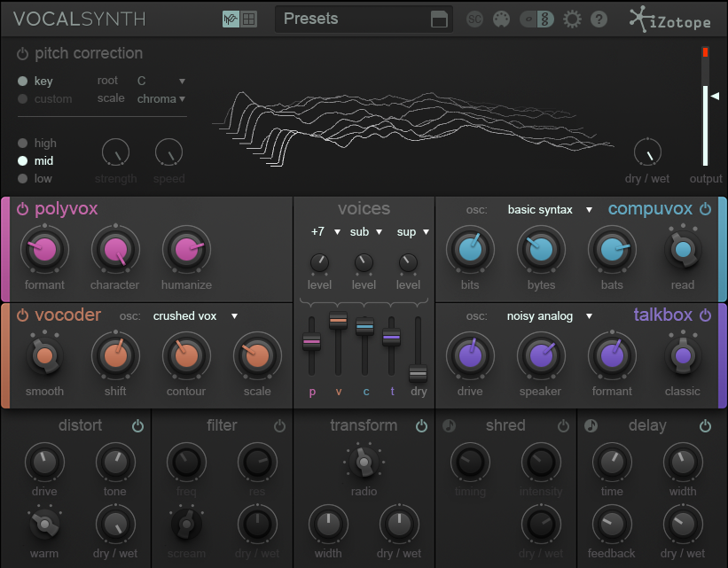The image size is (728, 568).
Task: Switch to grid XY pad view icon
Action: coord(249,19)
